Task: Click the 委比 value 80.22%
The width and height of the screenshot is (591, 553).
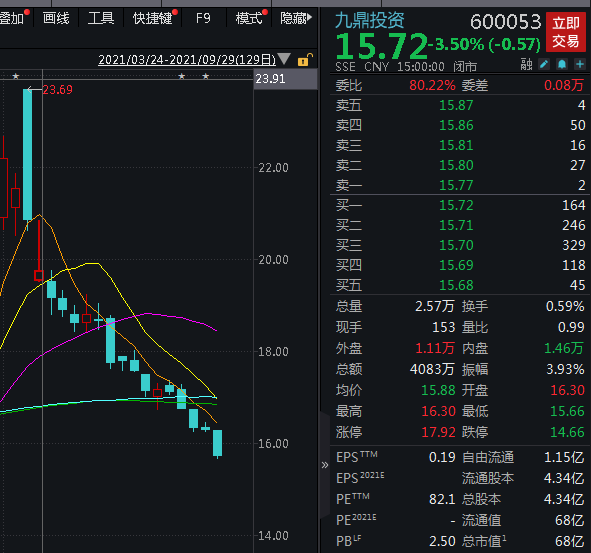Action: pos(432,85)
